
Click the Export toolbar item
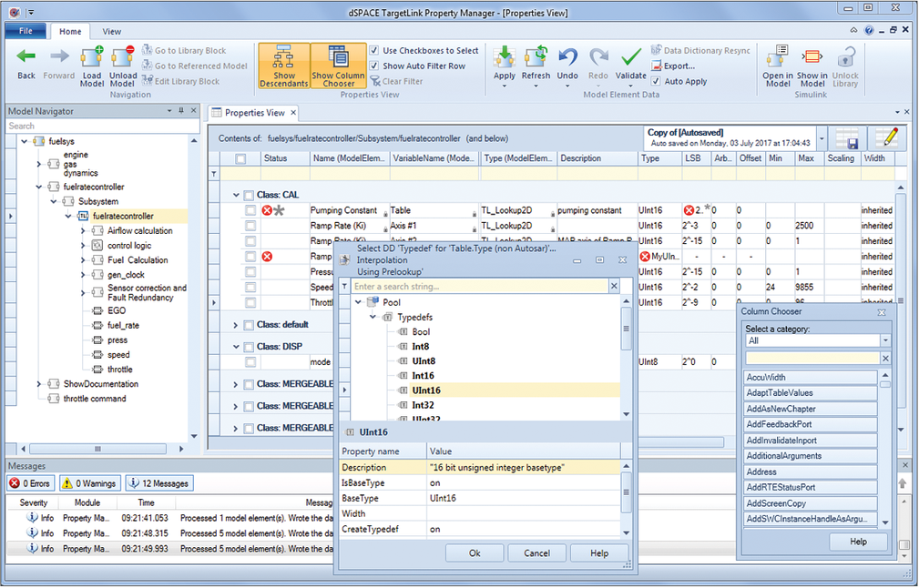coord(673,66)
